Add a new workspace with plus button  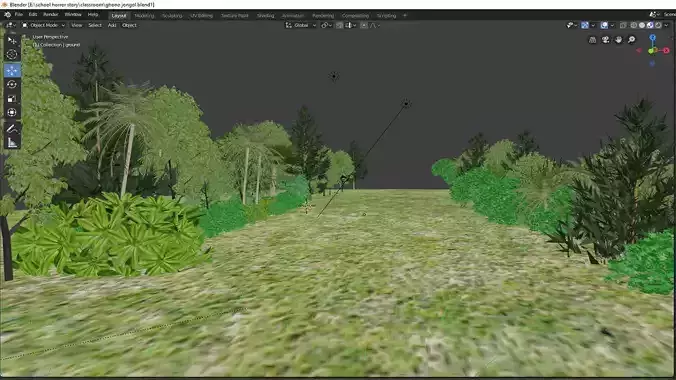click(404, 16)
